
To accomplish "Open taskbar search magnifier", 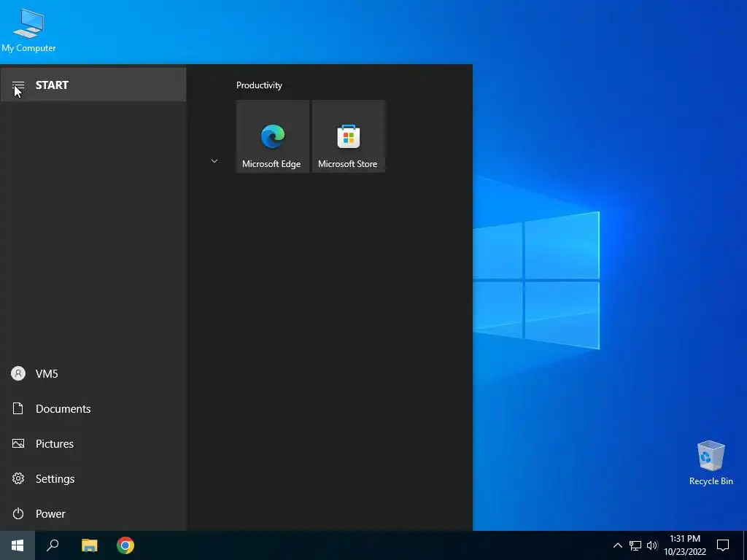I will click(53, 545).
